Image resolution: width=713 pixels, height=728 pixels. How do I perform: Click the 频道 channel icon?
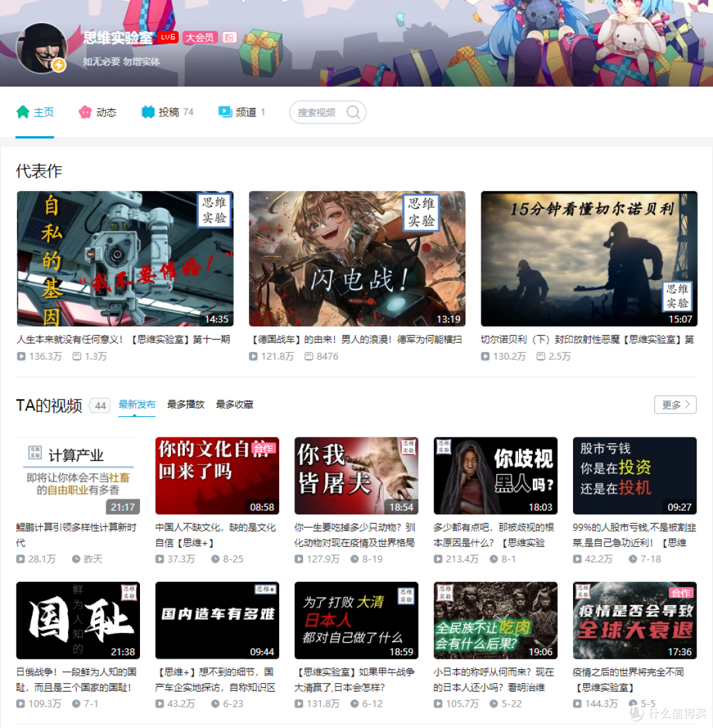point(225,112)
